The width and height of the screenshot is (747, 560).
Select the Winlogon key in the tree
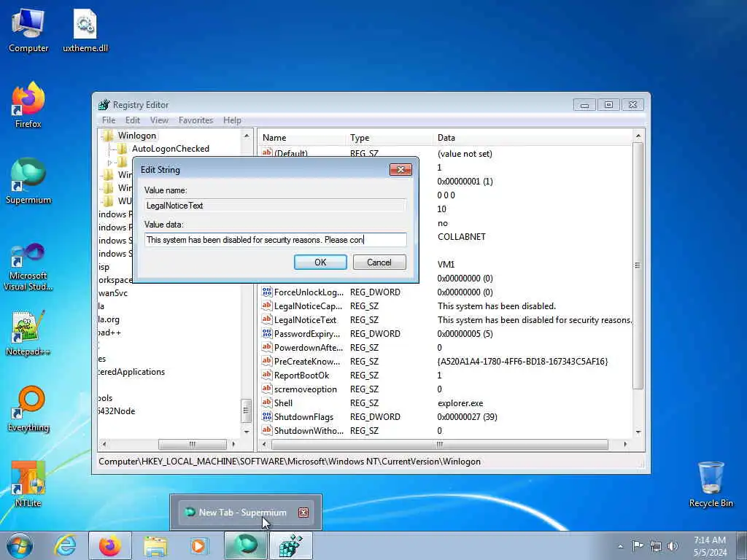[x=136, y=136]
